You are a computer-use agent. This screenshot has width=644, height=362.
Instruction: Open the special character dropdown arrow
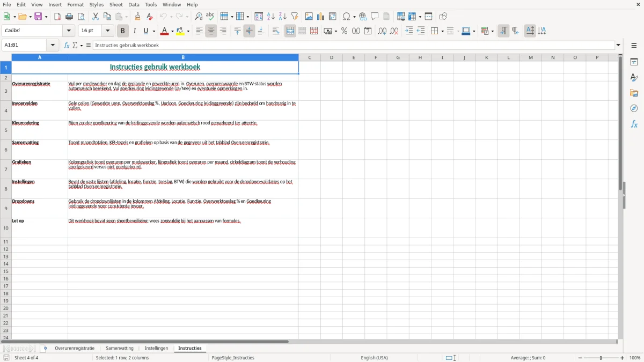pyautogui.click(x=355, y=17)
